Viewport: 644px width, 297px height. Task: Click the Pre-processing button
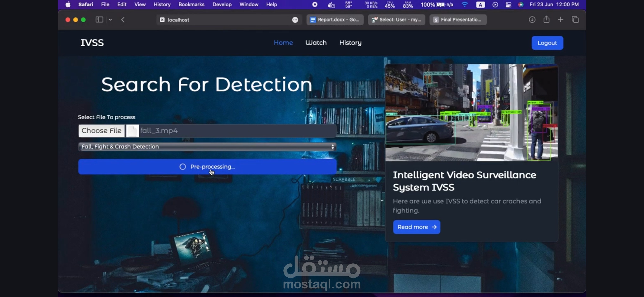point(207,167)
